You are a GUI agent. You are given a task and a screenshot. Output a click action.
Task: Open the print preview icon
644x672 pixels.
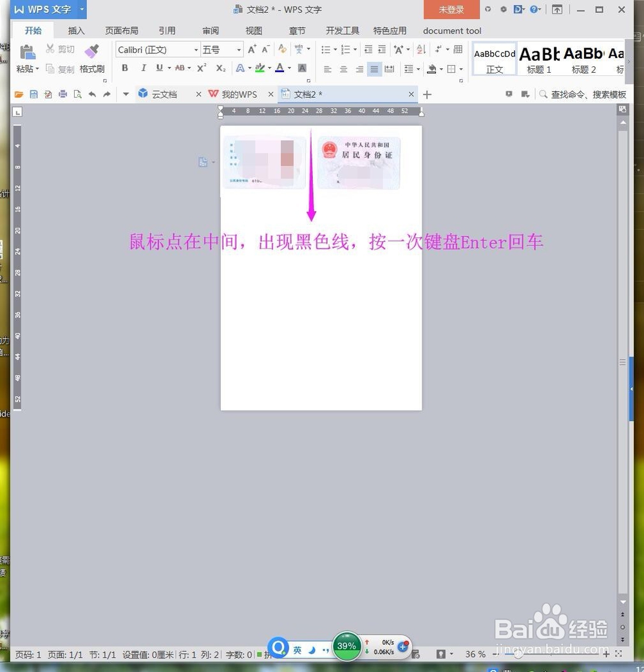[78, 94]
